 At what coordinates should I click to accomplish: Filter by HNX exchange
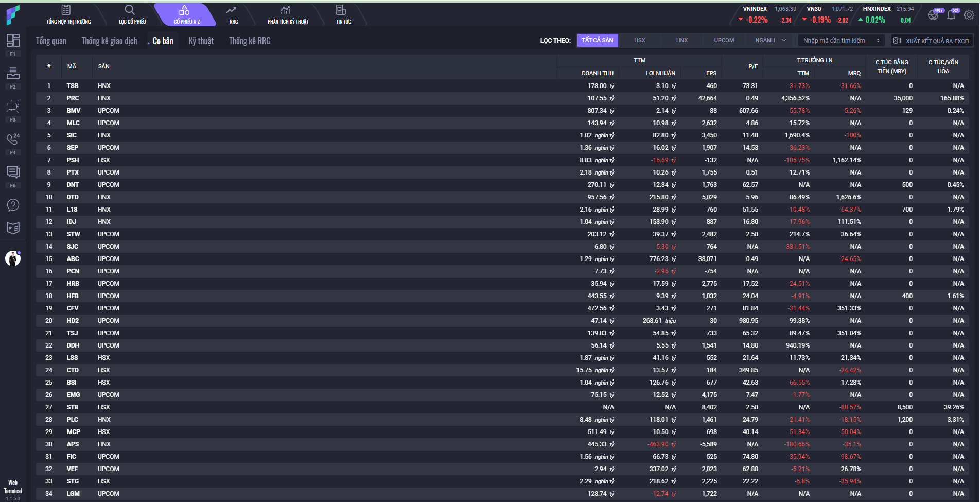(681, 40)
